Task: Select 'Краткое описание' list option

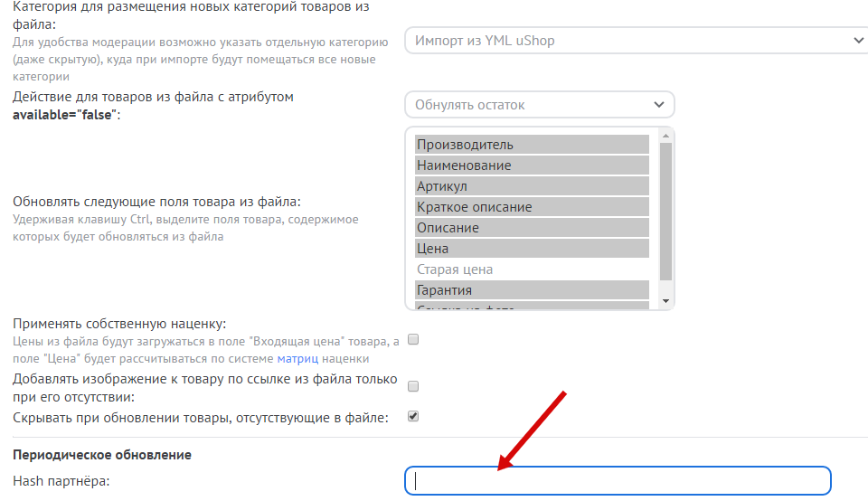Action: [x=532, y=207]
